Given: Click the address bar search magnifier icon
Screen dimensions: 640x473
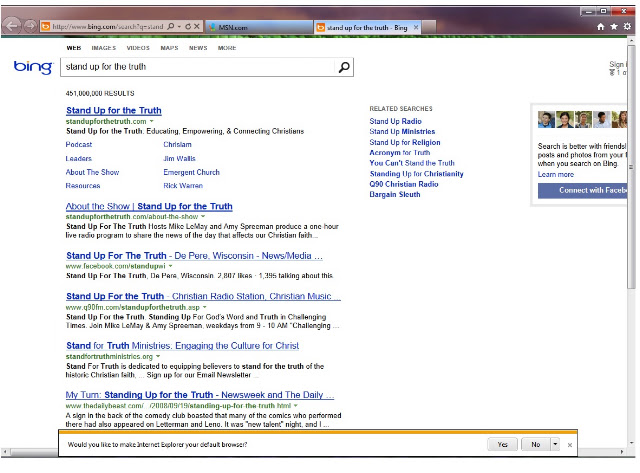Looking at the screenshot, I should click(171, 27).
